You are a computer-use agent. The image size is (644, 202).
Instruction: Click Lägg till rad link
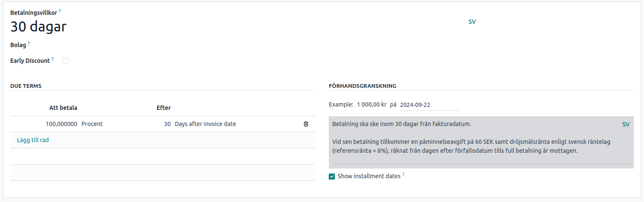[33, 140]
